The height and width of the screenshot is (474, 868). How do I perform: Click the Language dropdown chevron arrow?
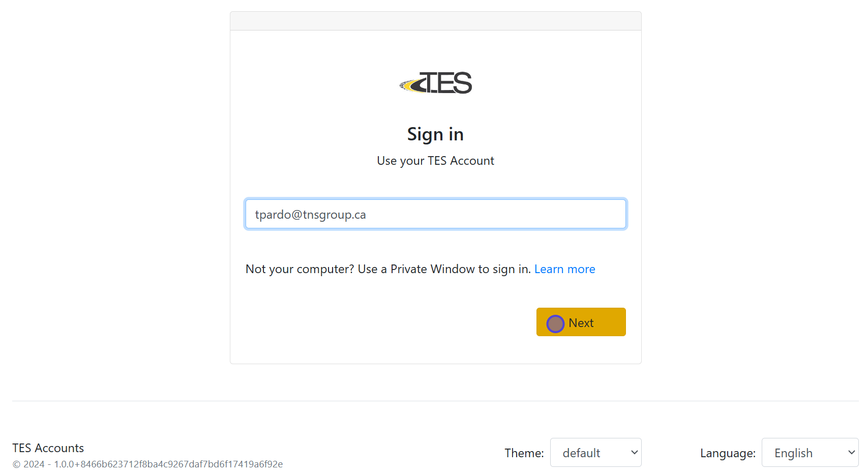pos(851,453)
